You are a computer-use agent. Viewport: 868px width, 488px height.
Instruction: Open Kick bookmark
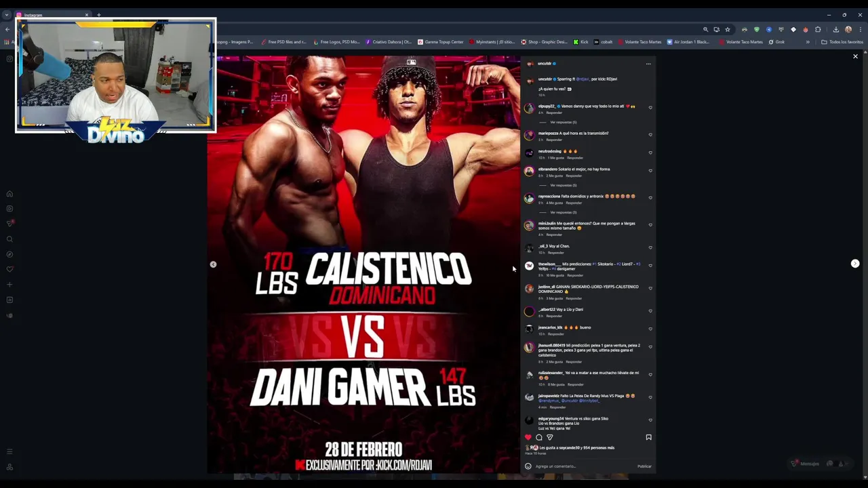[x=581, y=42]
